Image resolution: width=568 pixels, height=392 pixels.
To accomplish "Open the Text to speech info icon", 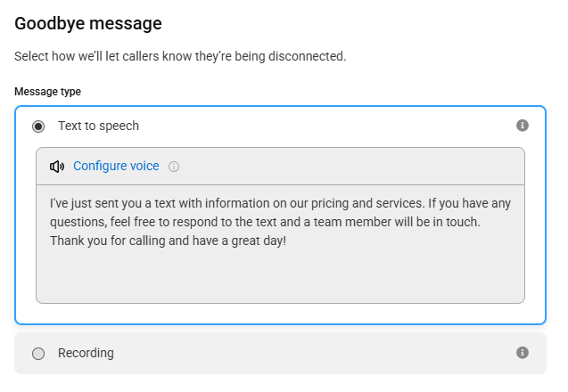I will pos(522,126).
